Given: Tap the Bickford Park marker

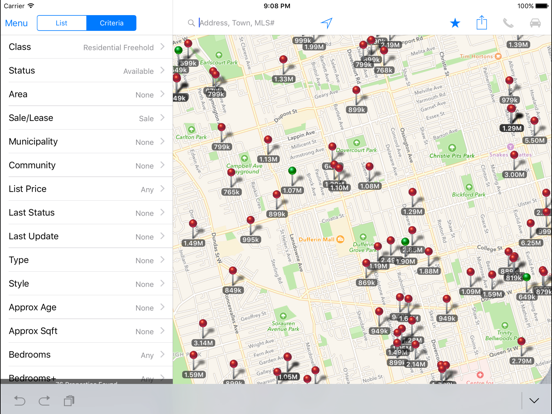Looking at the screenshot, I should [469, 187].
